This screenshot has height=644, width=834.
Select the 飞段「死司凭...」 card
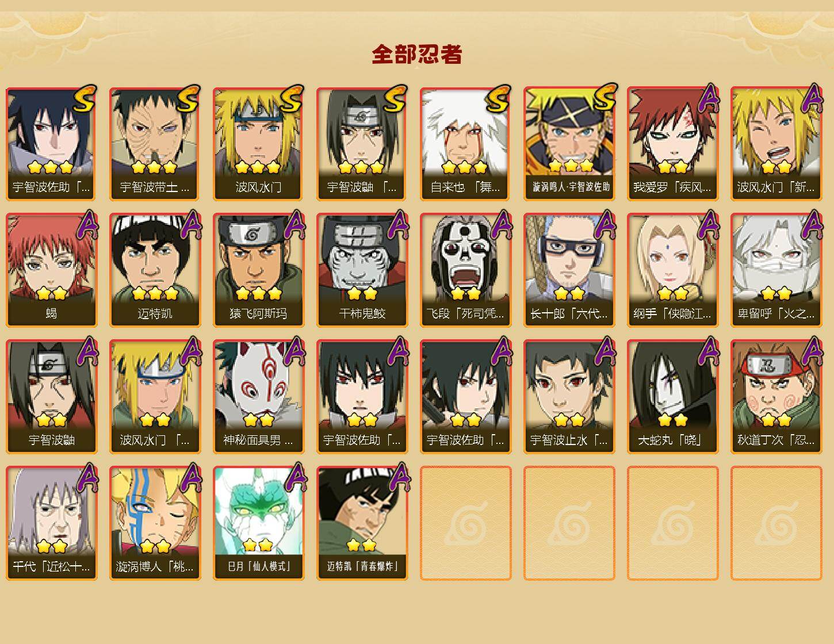(465, 270)
